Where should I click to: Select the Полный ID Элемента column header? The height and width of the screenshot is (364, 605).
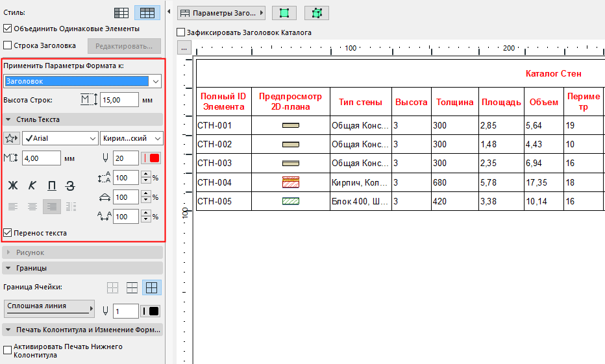point(224,101)
